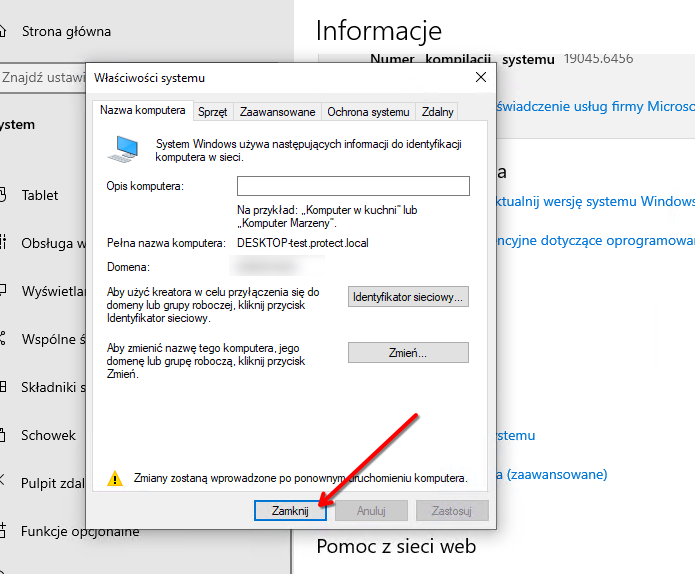
Task: Click the computer icon in the dialog
Action: tap(124, 149)
